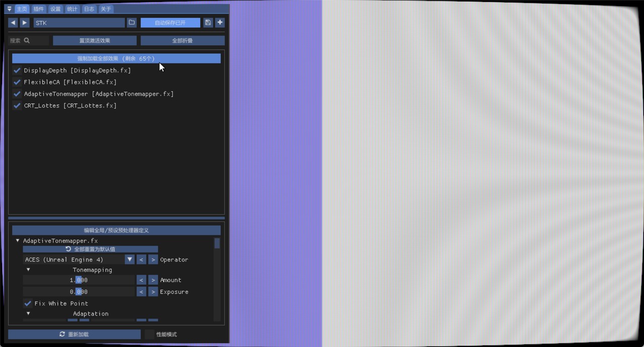Advance Operator with right arrow

click(x=153, y=260)
